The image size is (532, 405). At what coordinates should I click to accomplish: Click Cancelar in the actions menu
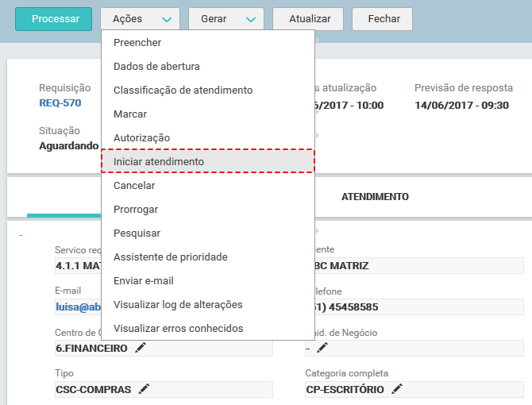(x=208, y=186)
